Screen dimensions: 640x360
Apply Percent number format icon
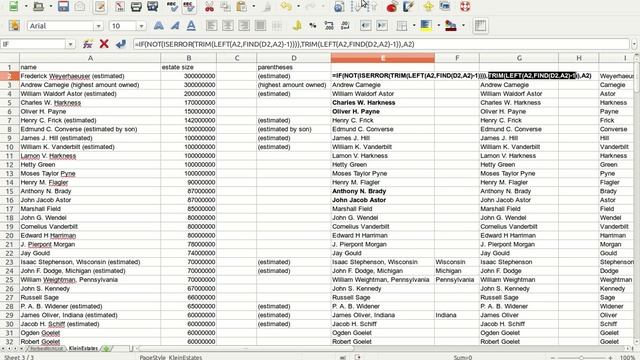tap(313, 26)
